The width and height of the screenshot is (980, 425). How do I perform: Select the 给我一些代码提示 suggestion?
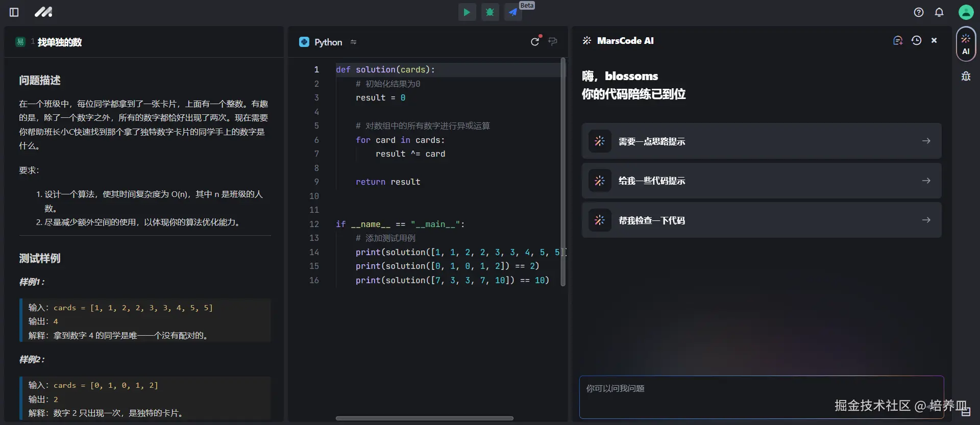tap(762, 181)
